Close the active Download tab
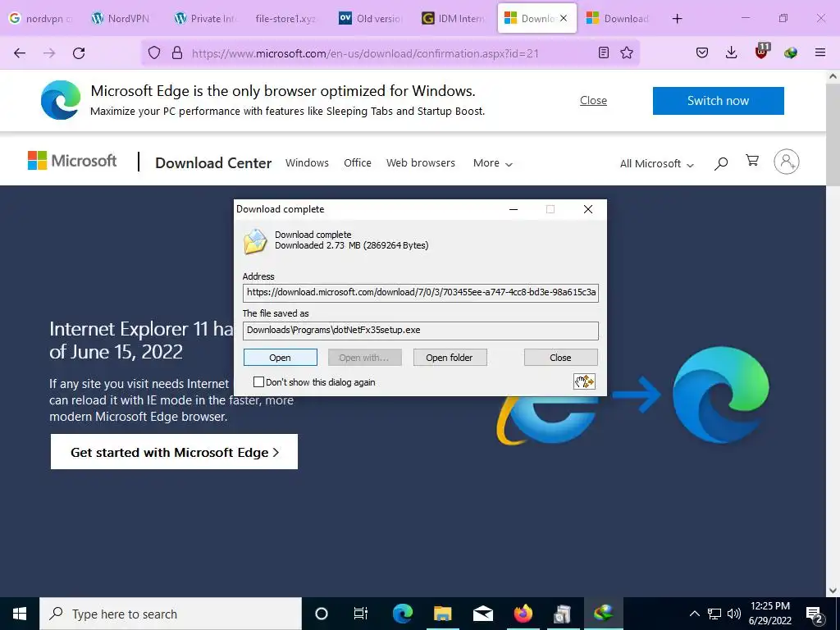This screenshot has height=630, width=840. click(x=564, y=19)
